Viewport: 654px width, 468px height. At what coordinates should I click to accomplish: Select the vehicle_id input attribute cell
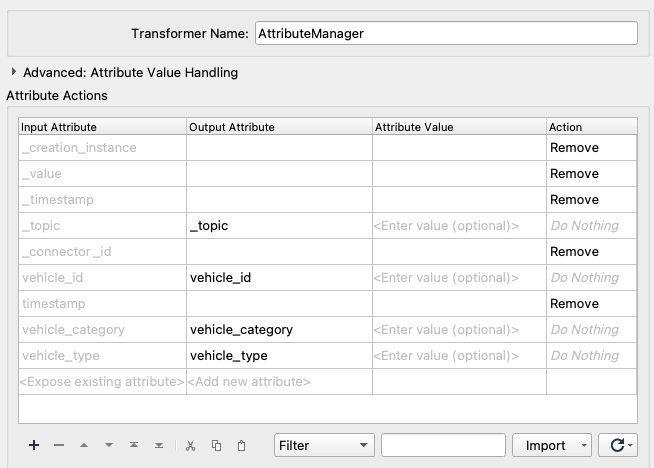pos(102,277)
